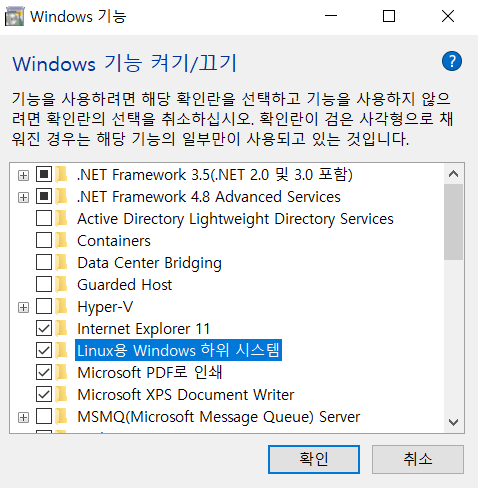Image resolution: width=478 pixels, height=488 pixels.
Task: Click folder icon beside Active Directory Lightweight
Action: pos(61,219)
